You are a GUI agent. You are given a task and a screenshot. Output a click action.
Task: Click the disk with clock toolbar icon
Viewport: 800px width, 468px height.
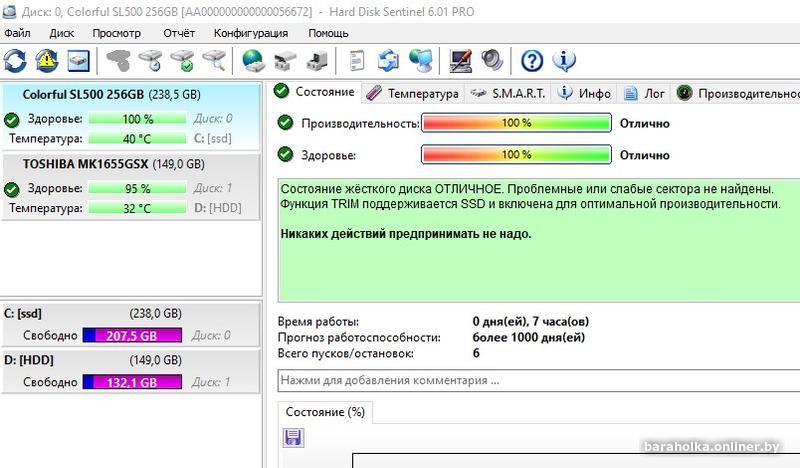coord(151,61)
